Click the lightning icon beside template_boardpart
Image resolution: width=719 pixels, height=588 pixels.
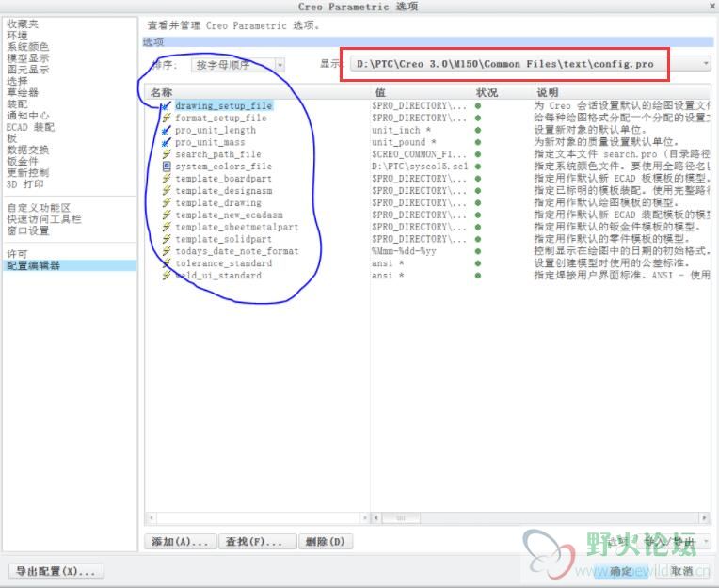(166, 178)
